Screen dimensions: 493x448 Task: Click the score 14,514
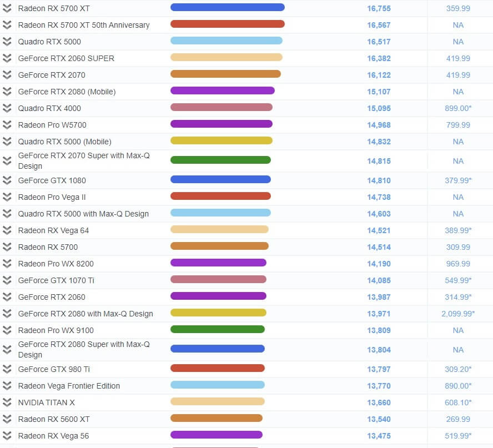[379, 247]
